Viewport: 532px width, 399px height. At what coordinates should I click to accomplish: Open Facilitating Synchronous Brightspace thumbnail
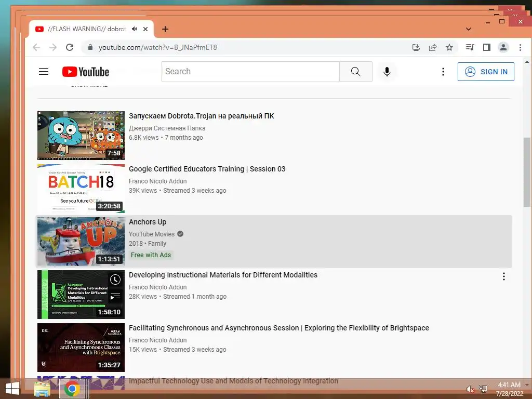pyautogui.click(x=81, y=347)
